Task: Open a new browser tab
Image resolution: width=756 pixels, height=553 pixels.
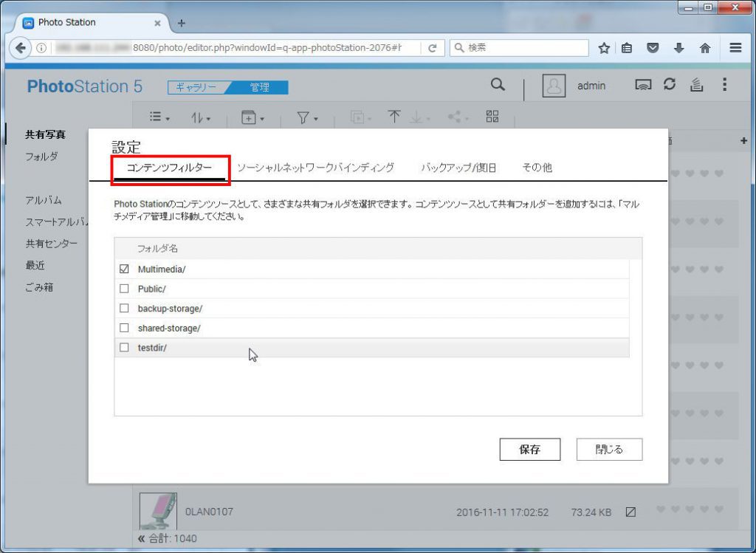Action: (x=182, y=23)
